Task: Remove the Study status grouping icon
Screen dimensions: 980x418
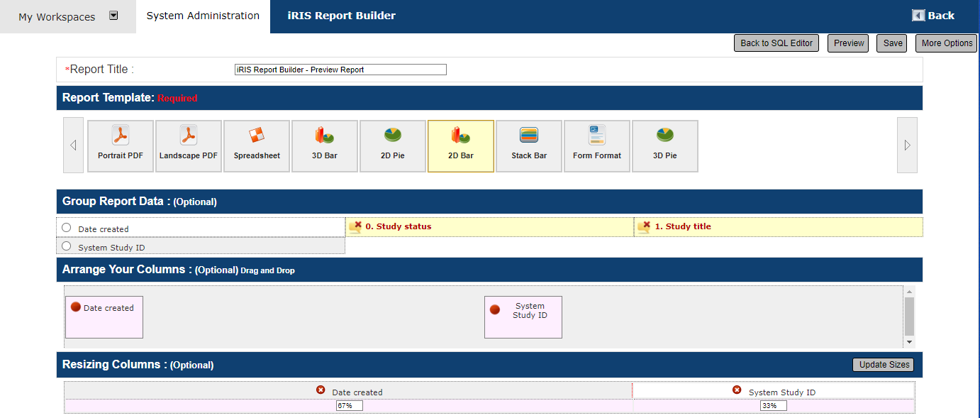Action: click(355, 226)
